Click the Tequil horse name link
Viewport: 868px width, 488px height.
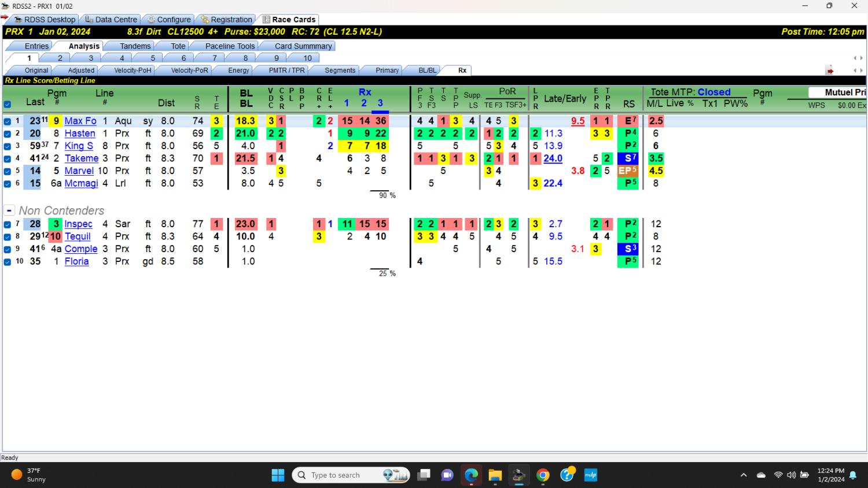(x=78, y=236)
